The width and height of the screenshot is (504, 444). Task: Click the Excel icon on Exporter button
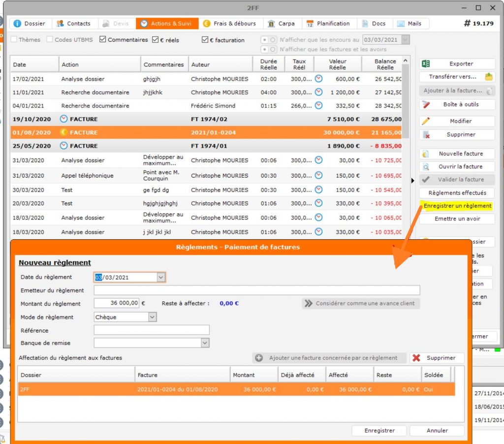pos(426,64)
